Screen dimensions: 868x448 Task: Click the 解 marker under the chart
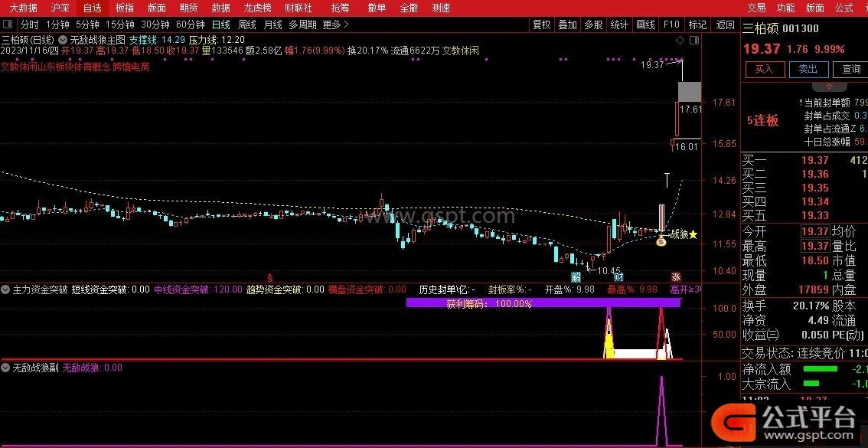point(576,277)
